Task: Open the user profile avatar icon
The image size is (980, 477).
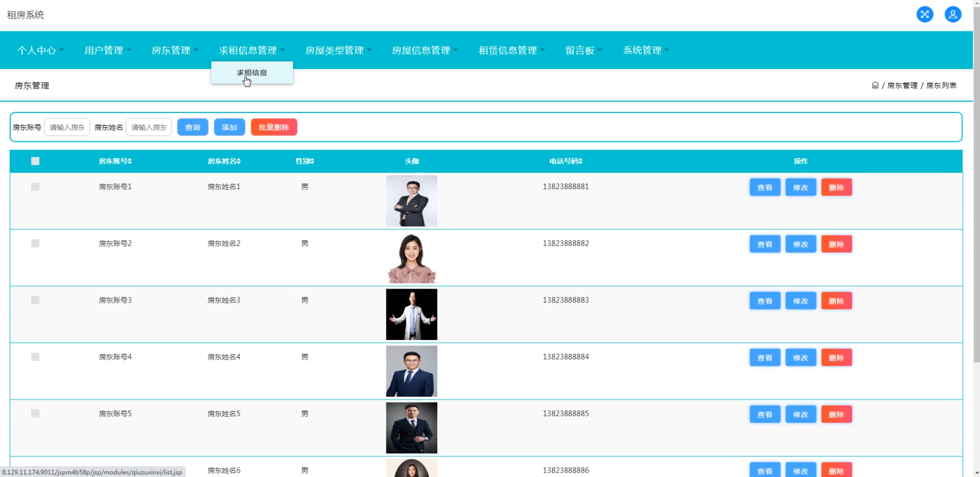Action: (x=953, y=14)
